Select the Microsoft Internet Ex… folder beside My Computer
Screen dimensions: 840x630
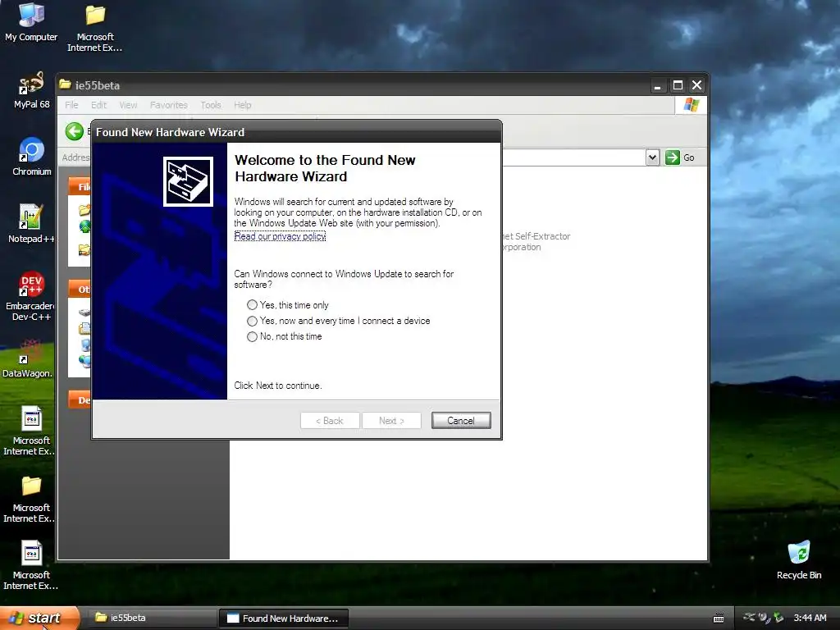pos(95,28)
